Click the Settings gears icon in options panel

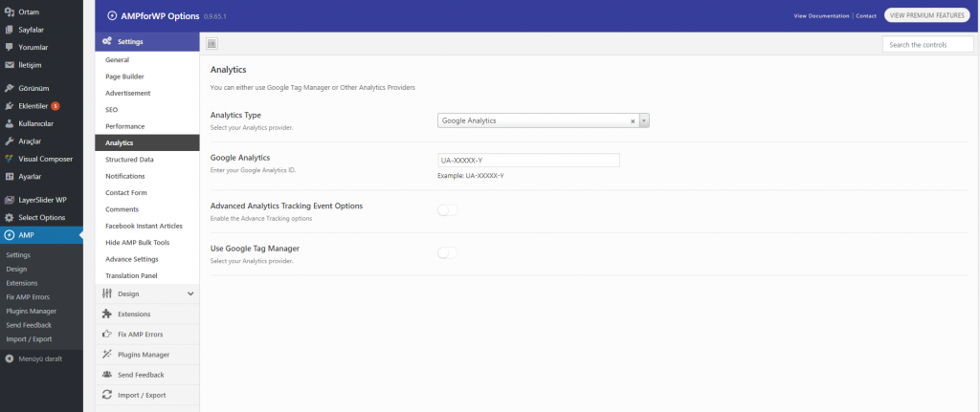tap(106, 41)
